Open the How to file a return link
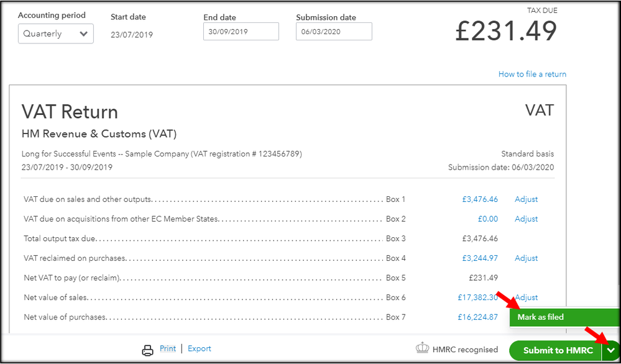The width and height of the screenshot is (621, 364). click(x=532, y=74)
